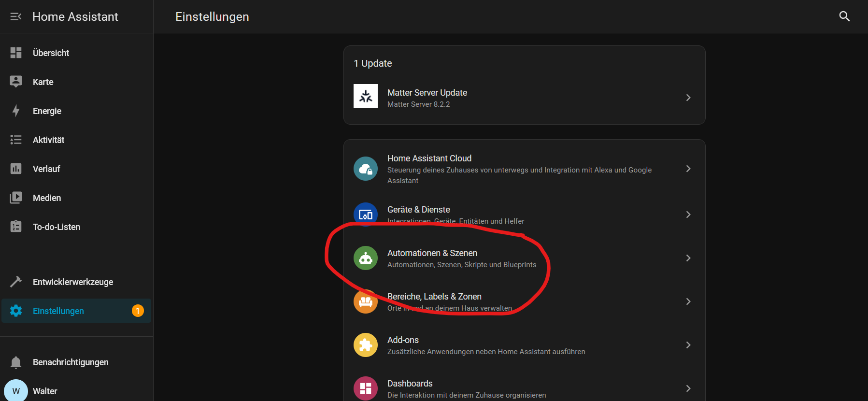
Task: Open the To-do-Listen sidebar entry
Action: pos(56,227)
